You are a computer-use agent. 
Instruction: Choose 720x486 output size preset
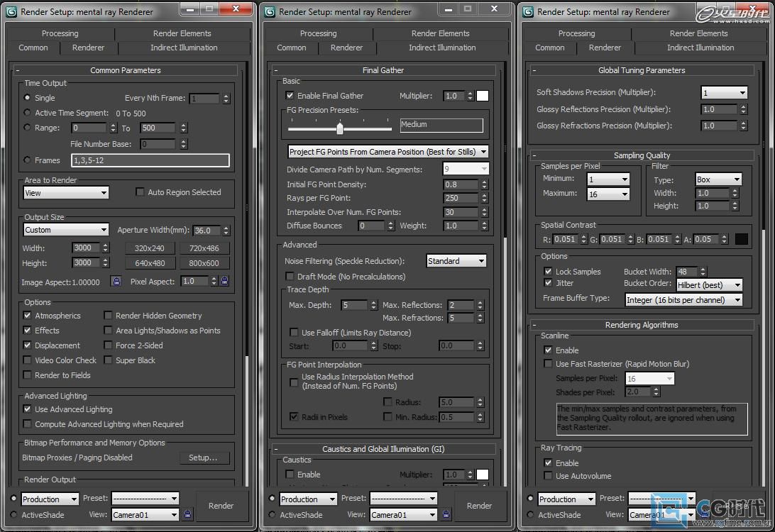click(204, 248)
